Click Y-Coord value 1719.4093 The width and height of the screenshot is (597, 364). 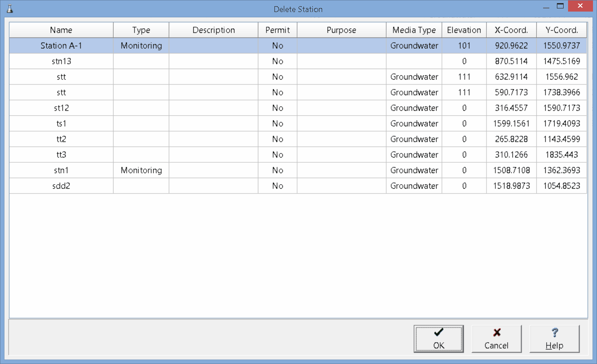(x=562, y=124)
